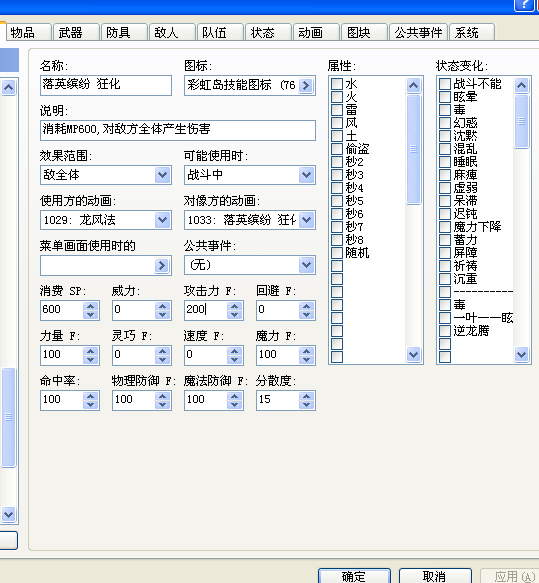Check the 水 attribute checkbox
This screenshot has height=583, width=539.
click(337, 84)
